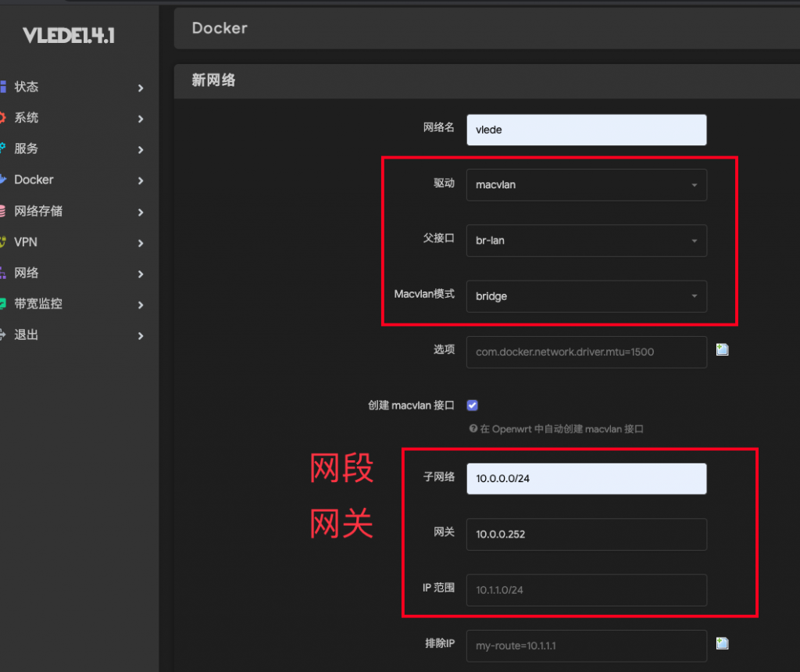Click the 新网络 section heading
Image resolution: width=800 pixels, height=672 pixels.
[214, 80]
